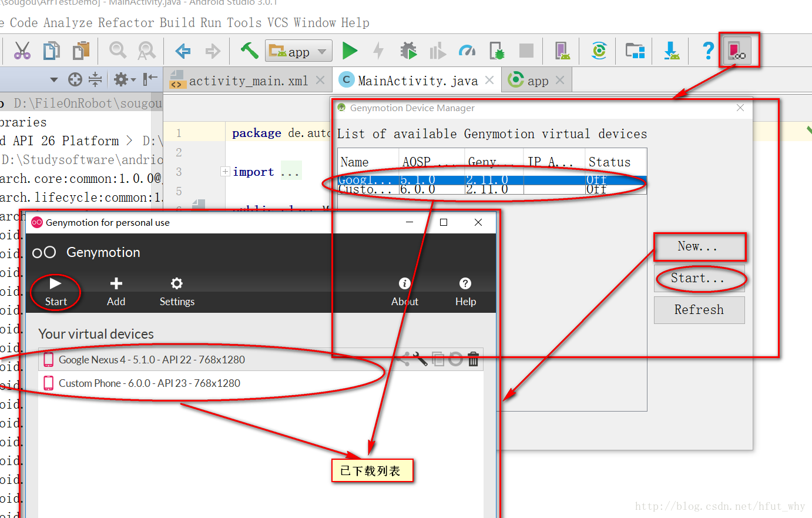Click New... in Genymotion Device Manager

699,247
